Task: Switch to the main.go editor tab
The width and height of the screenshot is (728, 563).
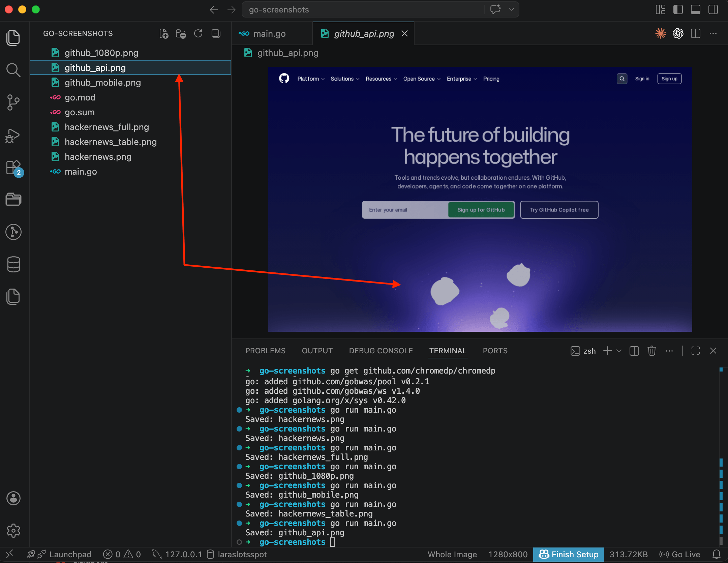Action: (x=269, y=33)
